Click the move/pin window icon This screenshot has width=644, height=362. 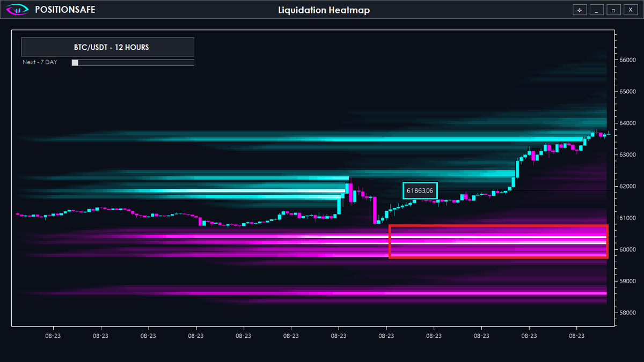coord(580,10)
